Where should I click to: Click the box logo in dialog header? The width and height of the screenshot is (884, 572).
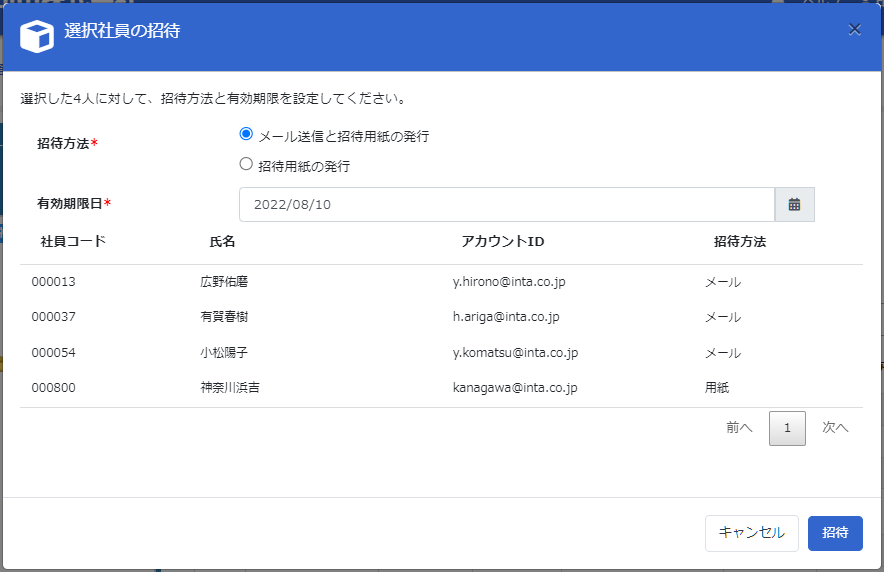click(x=37, y=36)
